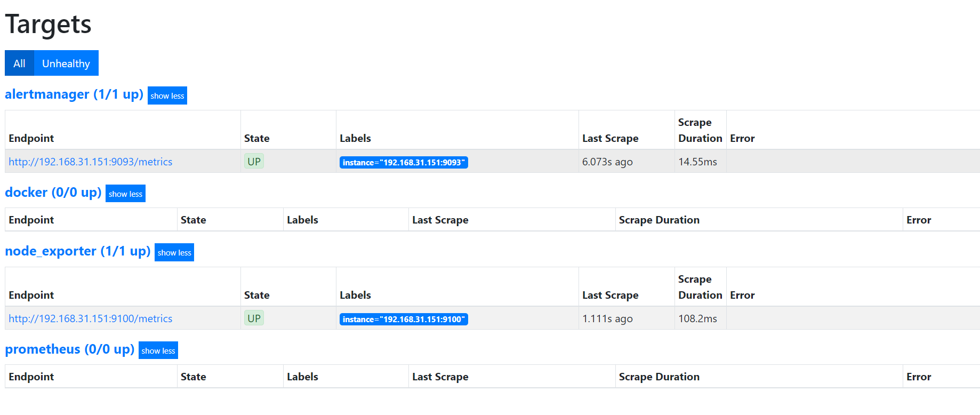Click the '1.111s ago' last scrape value
980x415 pixels.
pos(607,318)
